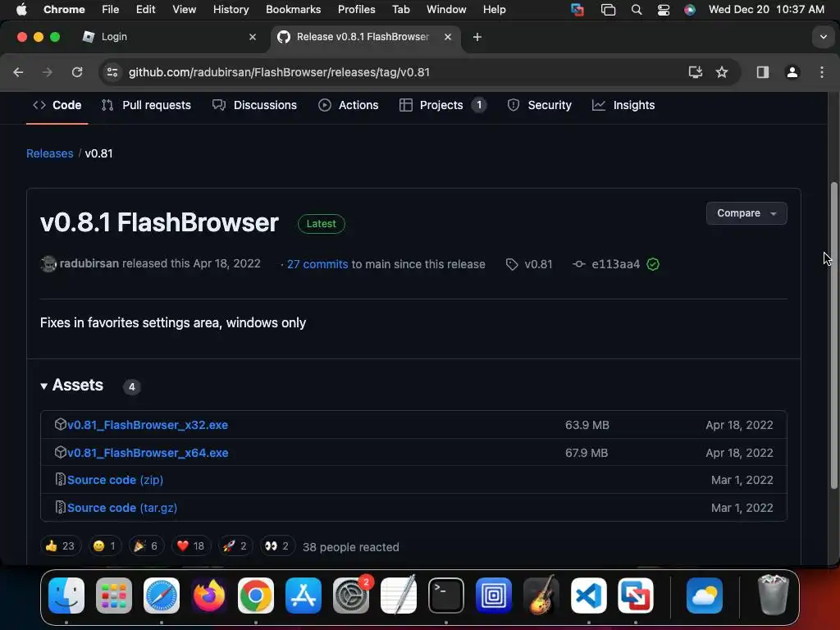Toggle the Chrome side panel
The image size is (840, 630).
point(762,72)
